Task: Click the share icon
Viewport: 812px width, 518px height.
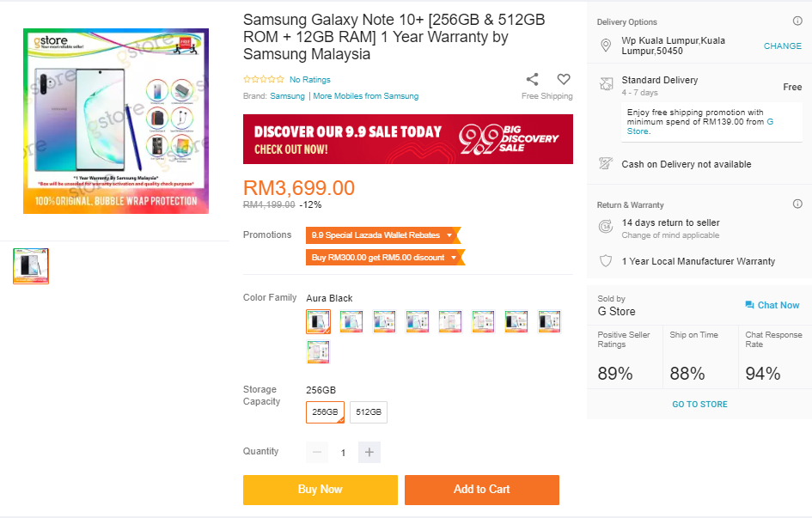Action: [532, 79]
